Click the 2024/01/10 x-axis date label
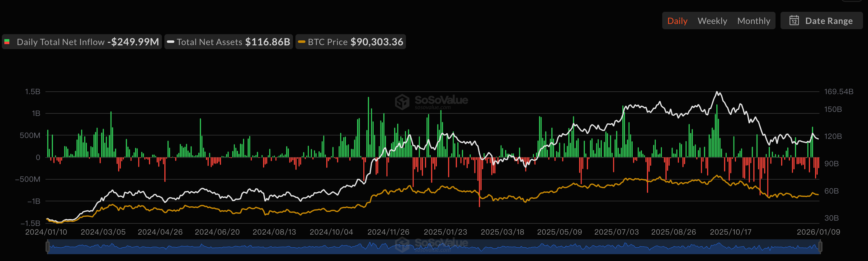Screen dimensions: 868x261 coord(46,232)
